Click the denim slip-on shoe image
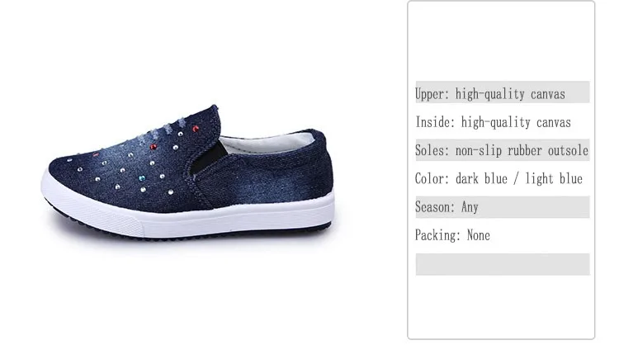 click(x=187, y=173)
